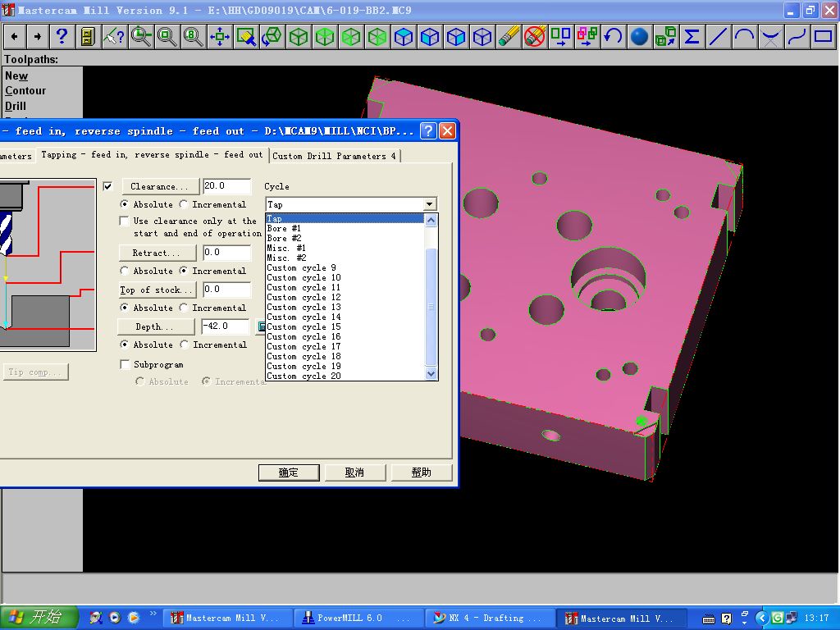This screenshot has height=630, width=840.
Task: Click the Undelete crossed-eraser icon
Action: [x=535, y=37]
